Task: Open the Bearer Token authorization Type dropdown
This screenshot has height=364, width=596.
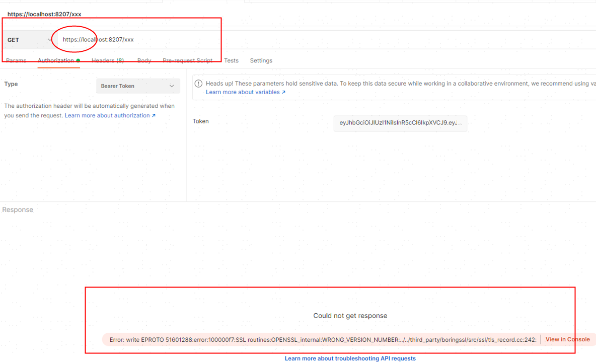Action: click(x=138, y=86)
